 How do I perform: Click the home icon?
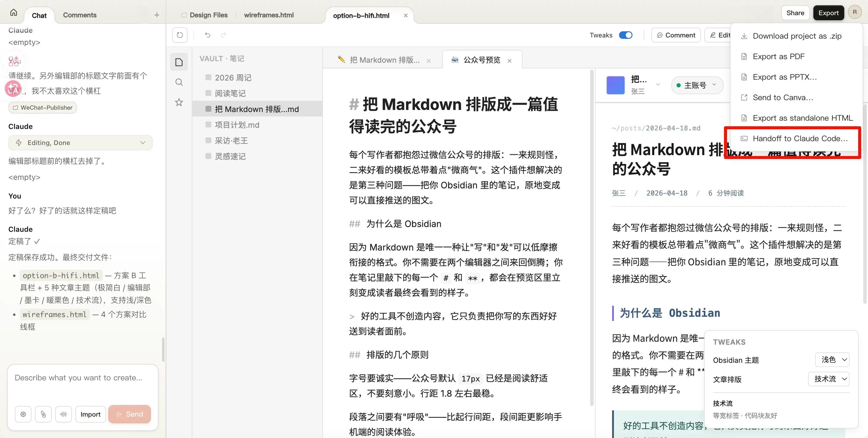click(13, 13)
